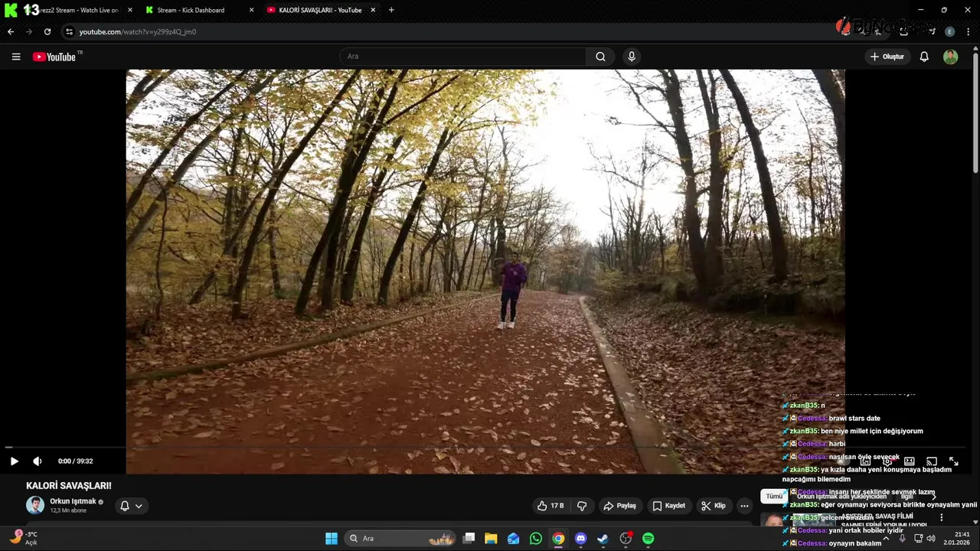The height and width of the screenshot is (551, 980).
Task: Open OBS Studio from the taskbar
Action: [626, 539]
